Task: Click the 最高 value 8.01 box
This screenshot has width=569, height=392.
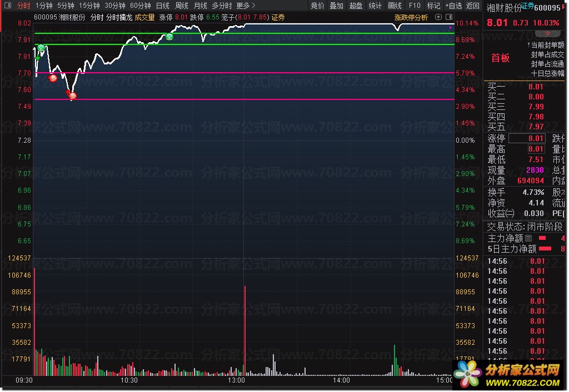Action: click(x=536, y=149)
